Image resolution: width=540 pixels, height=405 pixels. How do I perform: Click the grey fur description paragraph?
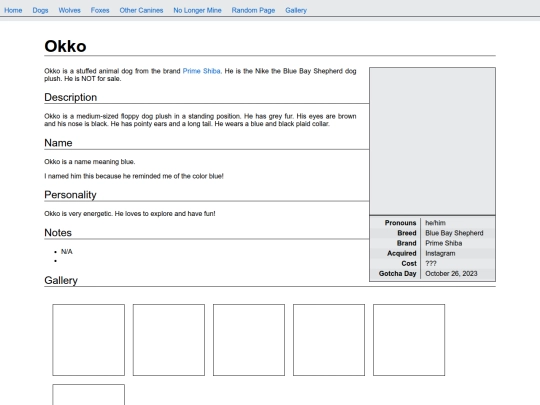click(200, 120)
